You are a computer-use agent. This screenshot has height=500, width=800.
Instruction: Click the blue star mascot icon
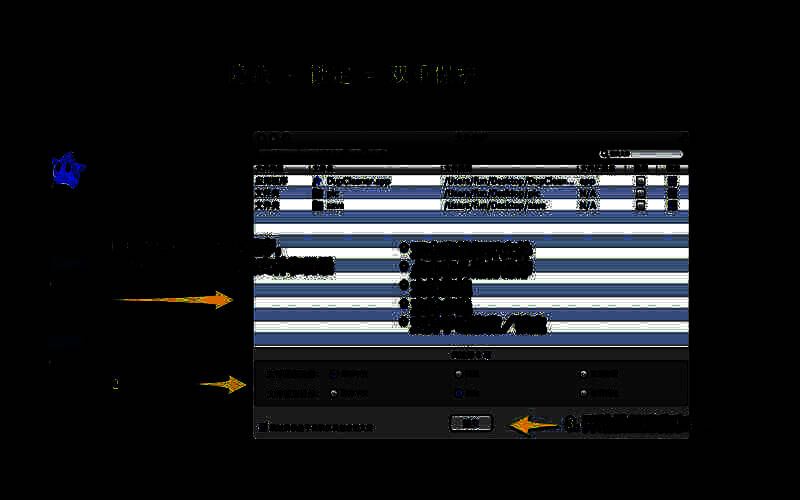coord(67,171)
